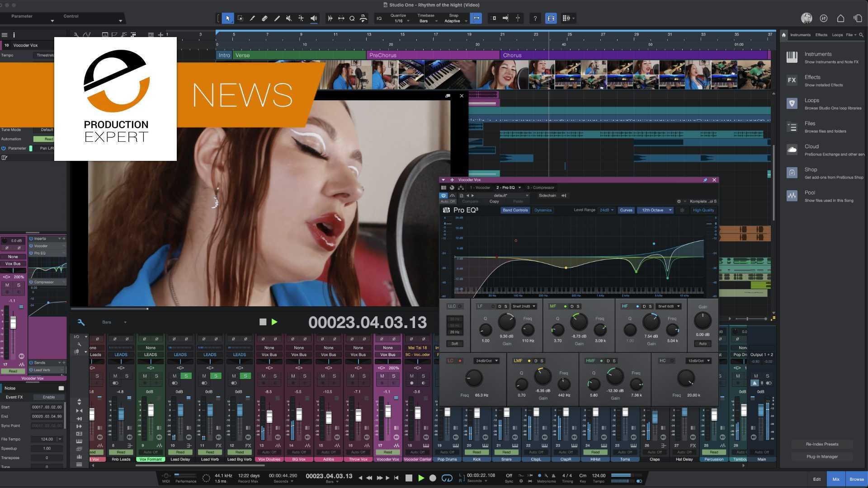Click the PreChorus arranger section marker
The height and width of the screenshot is (488, 868).
pos(433,55)
